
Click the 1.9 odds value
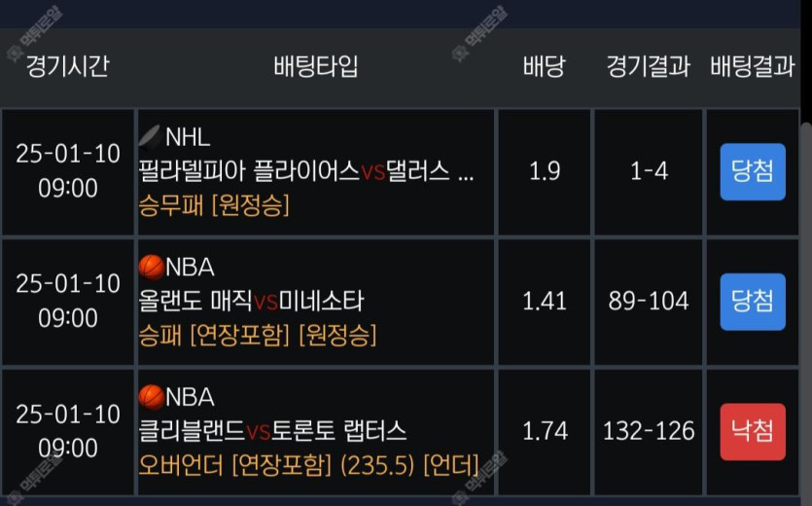[x=545, y=171]
